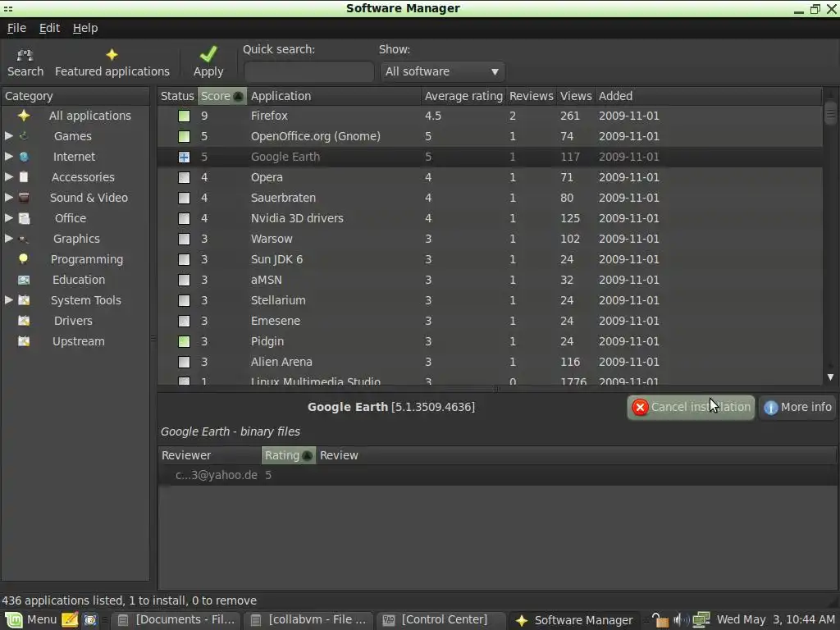Viewport: 840px width, 630px height.
Task: Click the Office category icon
Action: click(x=24, y=218)
